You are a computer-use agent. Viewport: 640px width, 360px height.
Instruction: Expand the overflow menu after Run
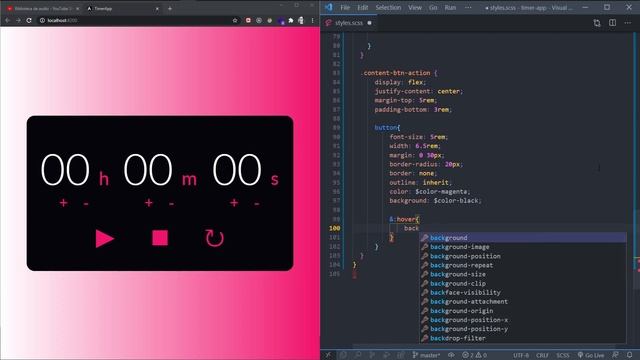click(468, 8)
